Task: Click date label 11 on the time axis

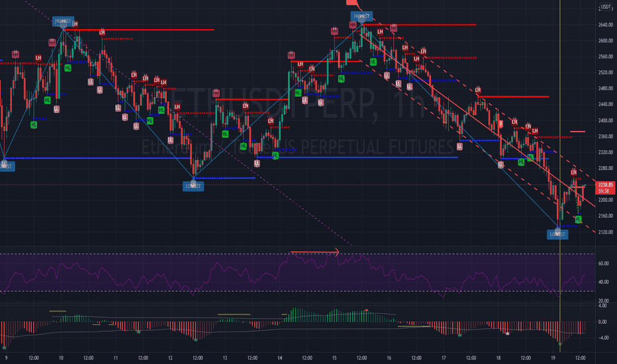Action: tap(115, 358)
